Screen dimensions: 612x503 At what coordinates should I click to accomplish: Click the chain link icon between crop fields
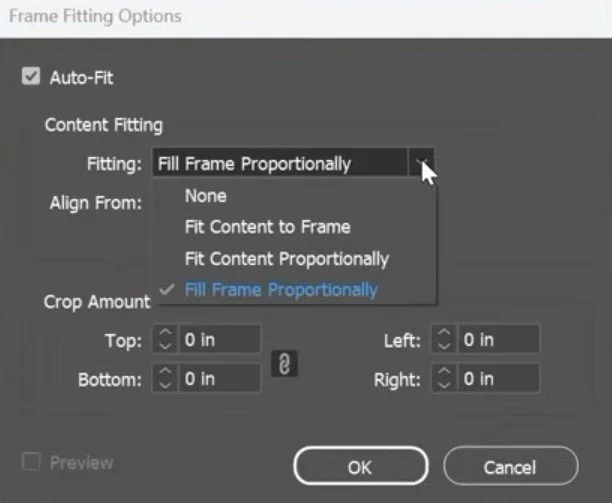(285, 364)
